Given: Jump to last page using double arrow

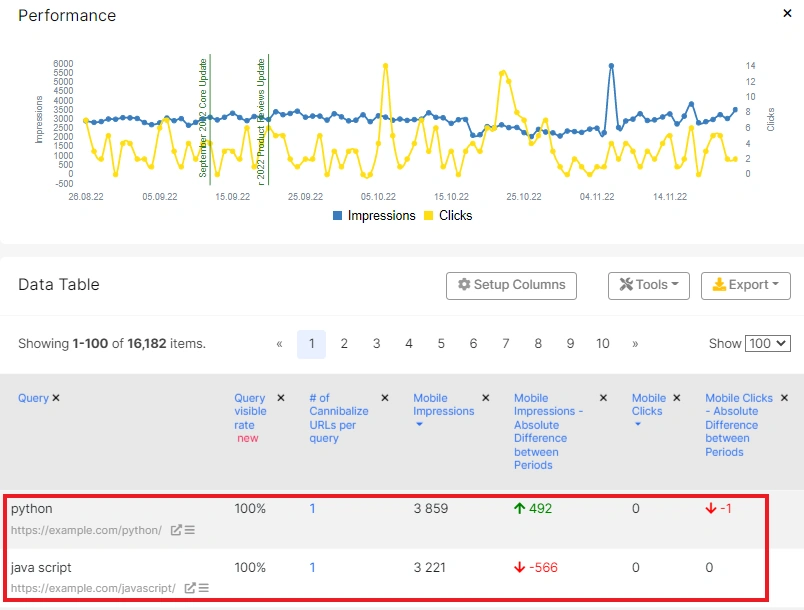Looking at the screenshot, I should tap(634, 343).
